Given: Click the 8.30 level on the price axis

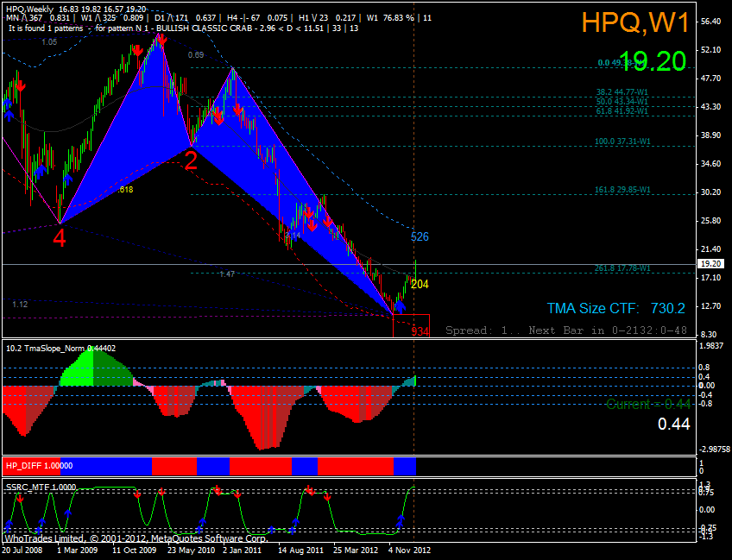Looking at the screenshot, I should click(x=709, y=335).
